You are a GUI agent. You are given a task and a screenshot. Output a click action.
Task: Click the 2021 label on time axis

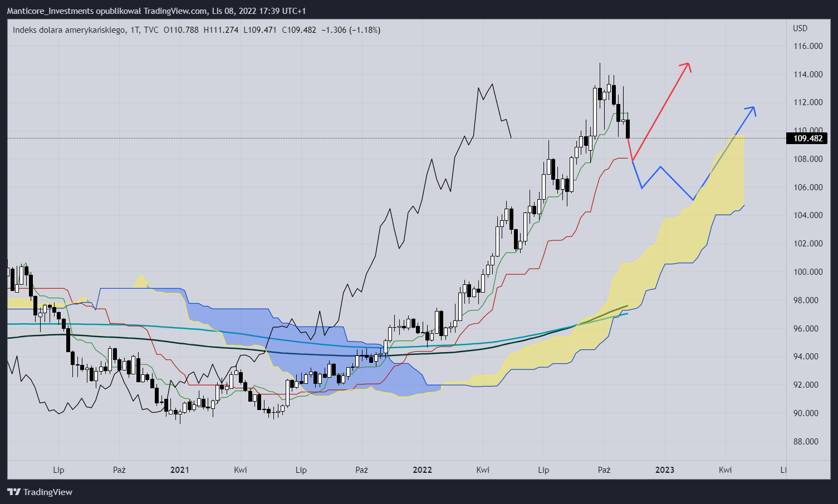pyautogui.click(x=180, y=470)
